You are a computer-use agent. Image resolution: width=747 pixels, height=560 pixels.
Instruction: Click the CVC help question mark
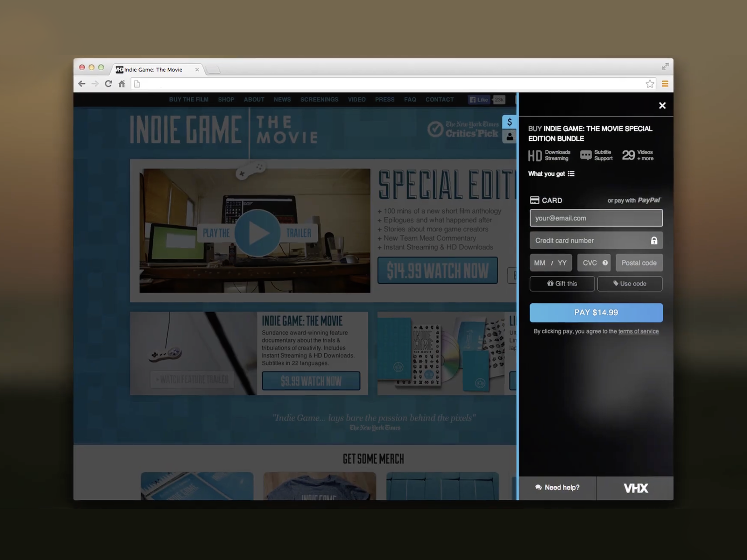pyautogui.click(x=605, y=262)
